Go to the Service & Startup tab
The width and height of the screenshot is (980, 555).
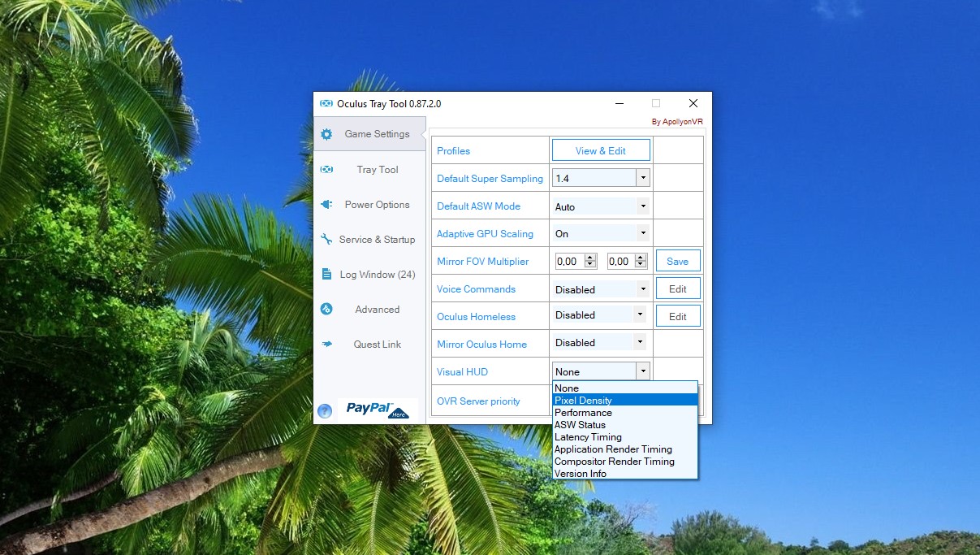369,239
